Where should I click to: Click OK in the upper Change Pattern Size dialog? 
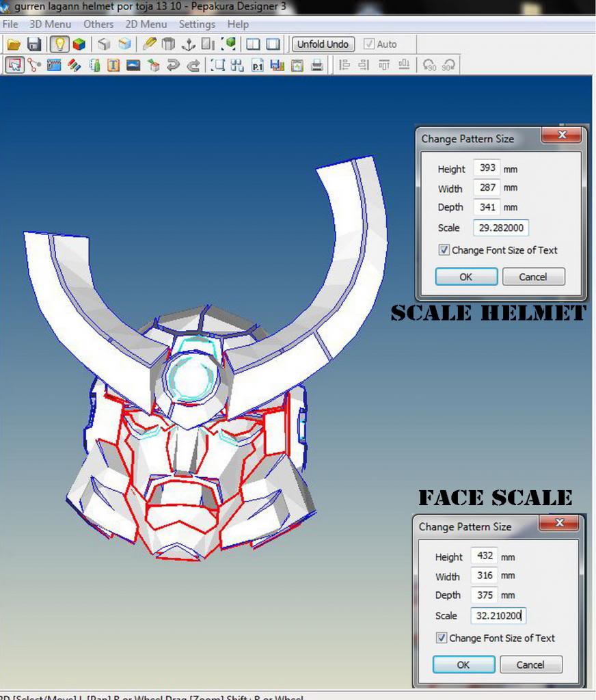[466, 277]
